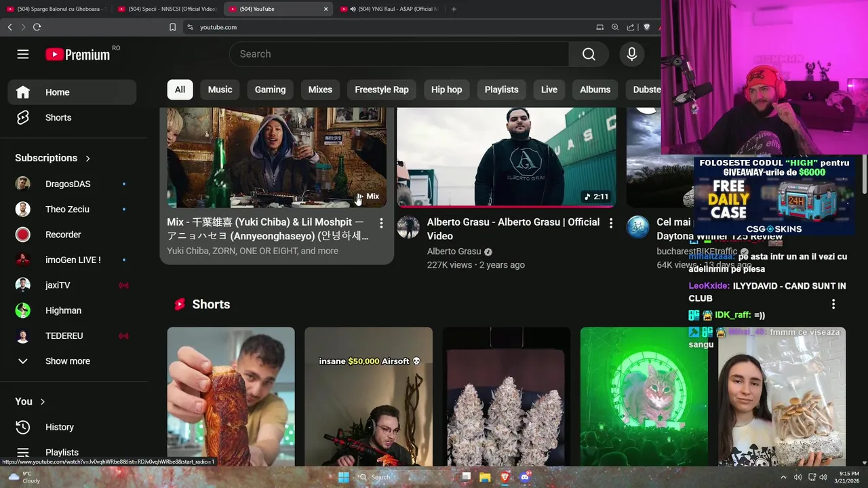Select the Mixes filter chip
This screenshot has height=488, width=868.
(320, 89)
